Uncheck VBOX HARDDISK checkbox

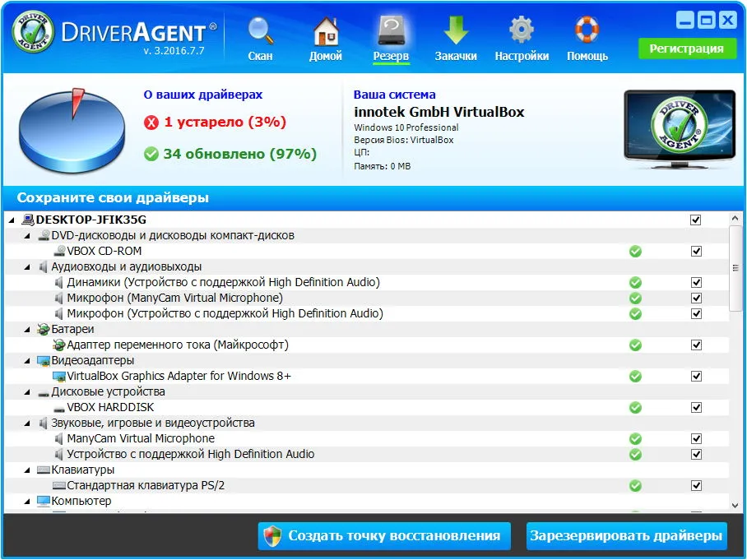[696, 407]
